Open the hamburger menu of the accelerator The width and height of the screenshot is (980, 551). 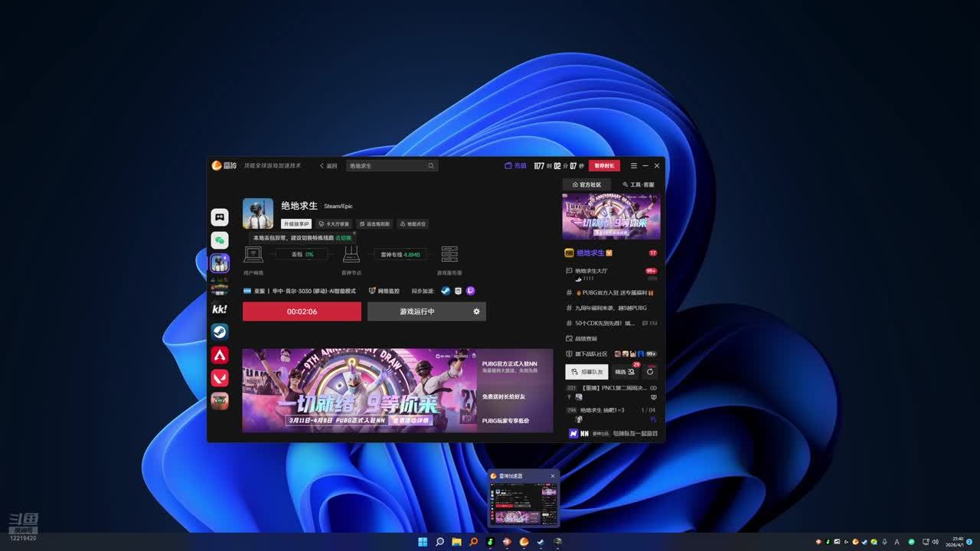click(633, 166)
